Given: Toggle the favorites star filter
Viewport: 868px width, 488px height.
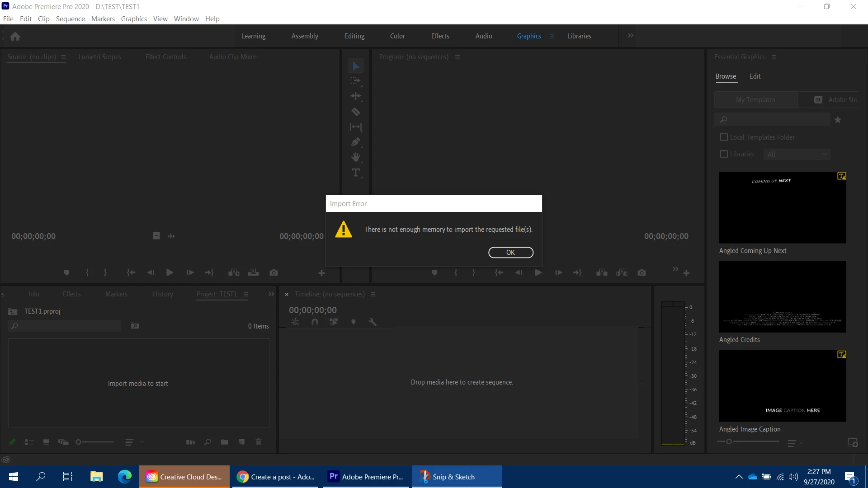Looking at the screenshot, I should click(838, 120).
